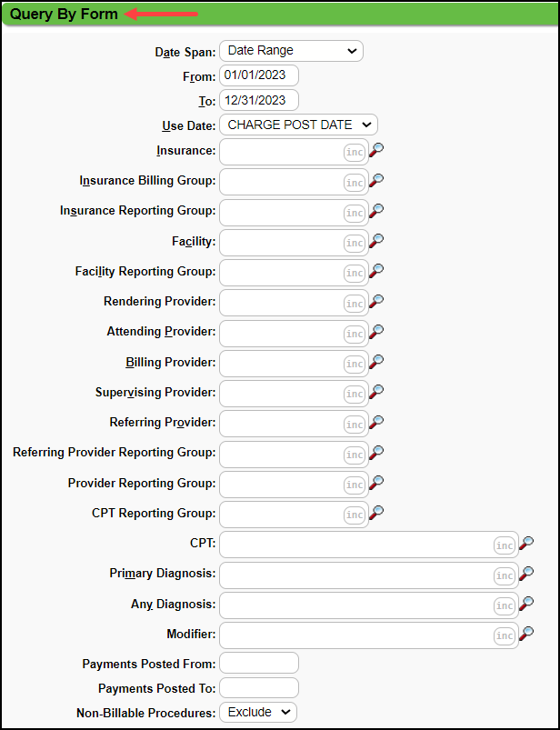This screenshot has height=730, width=560.
Task: Open the Facility search magnifier icon
Action: click(x=376, y=241)
